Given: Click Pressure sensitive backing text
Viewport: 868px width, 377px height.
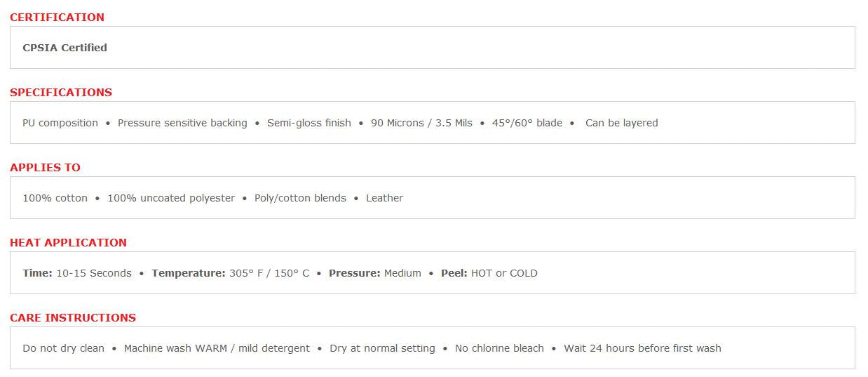Looking at the screenshot, I should pyautogui.click(x=182, y=123).
